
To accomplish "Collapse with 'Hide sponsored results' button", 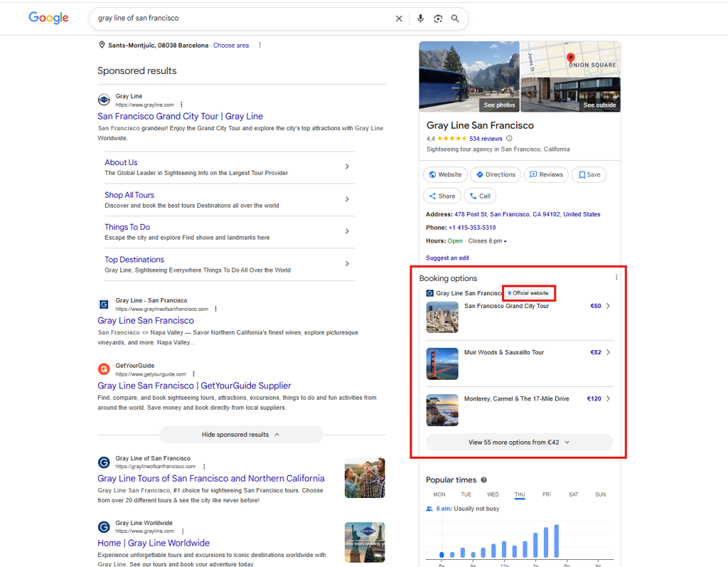I will [242, 435].
